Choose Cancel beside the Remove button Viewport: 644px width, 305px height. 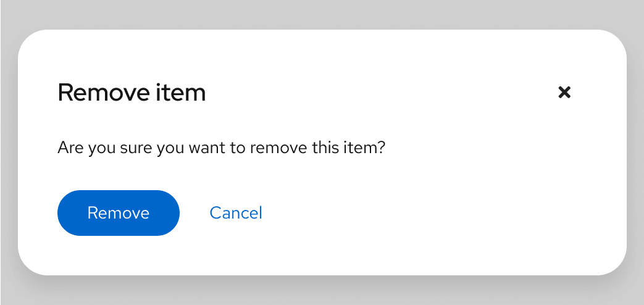[236, 213]
